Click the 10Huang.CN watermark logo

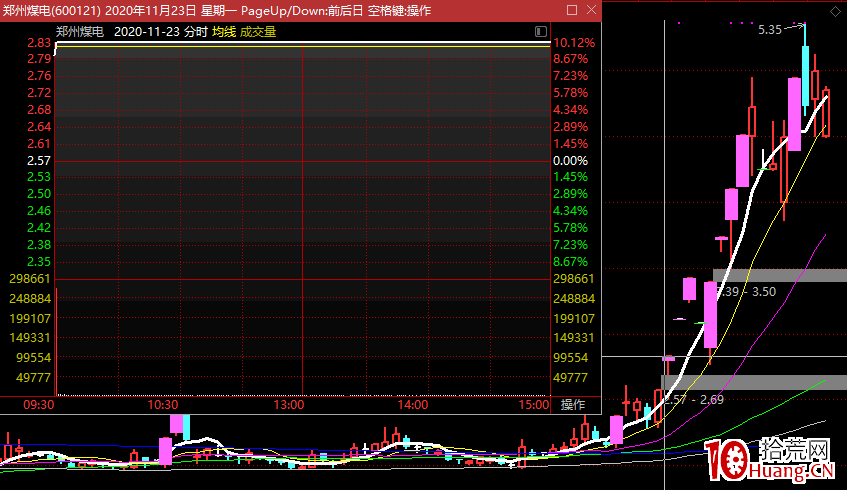768,461
